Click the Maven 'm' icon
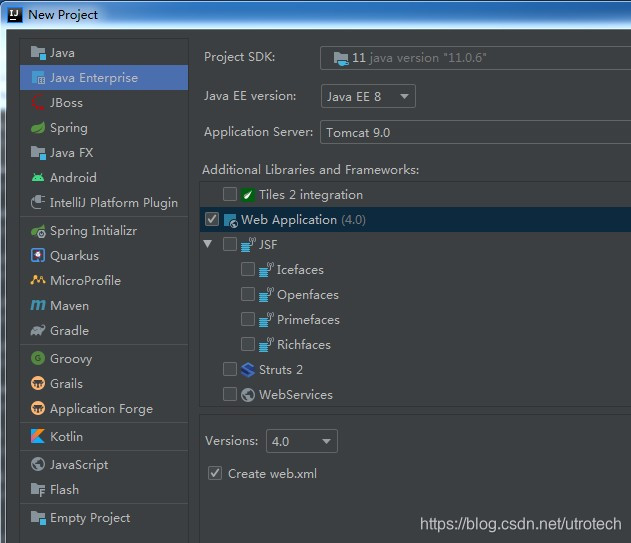The height and width of the screenshot is (543, 631). click(x=38, y=306)
